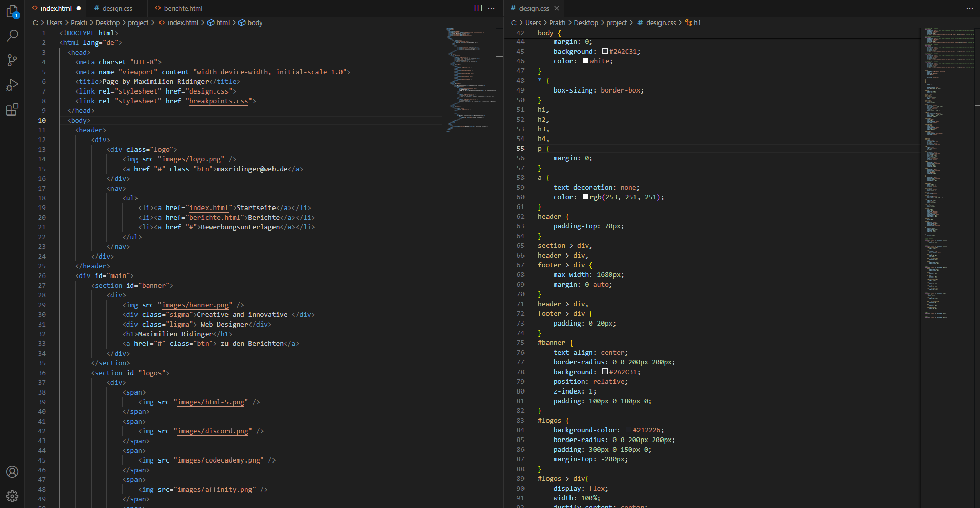Select the body breadcrumb in index.html
Screen dimensions: 980x508
255,22
